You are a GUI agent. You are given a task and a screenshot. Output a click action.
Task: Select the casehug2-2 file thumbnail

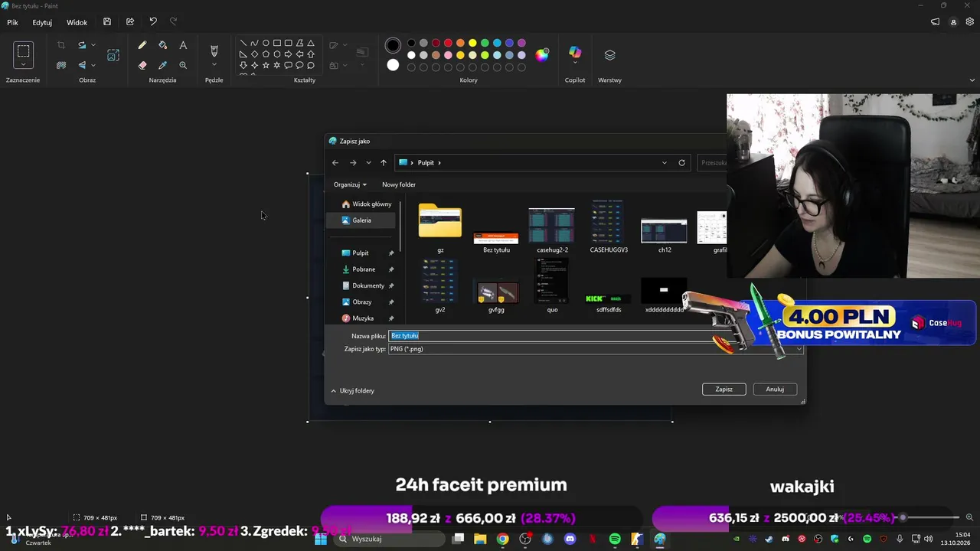[x=552, y=227]
